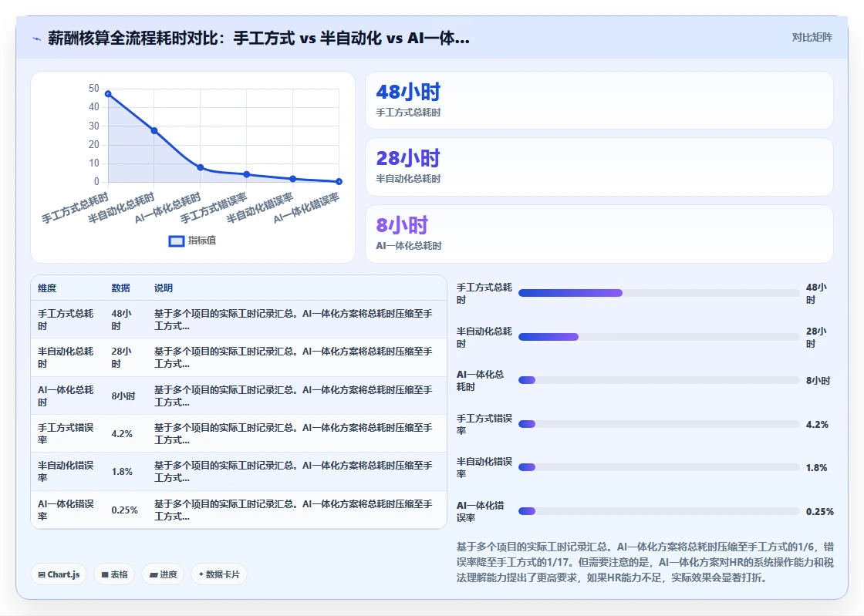Click the 指标值 legend text
This screenshot has height=616, width=864.
(202, 241)
